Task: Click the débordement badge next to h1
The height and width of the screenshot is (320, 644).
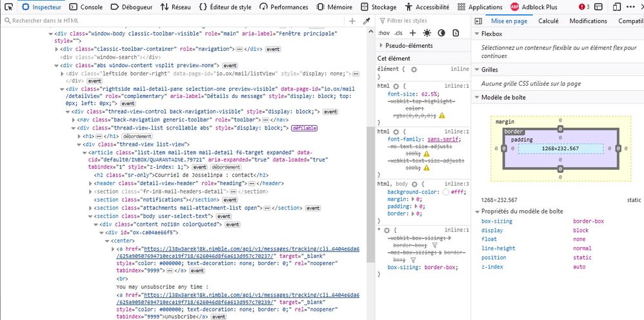Action: point(137,136)
